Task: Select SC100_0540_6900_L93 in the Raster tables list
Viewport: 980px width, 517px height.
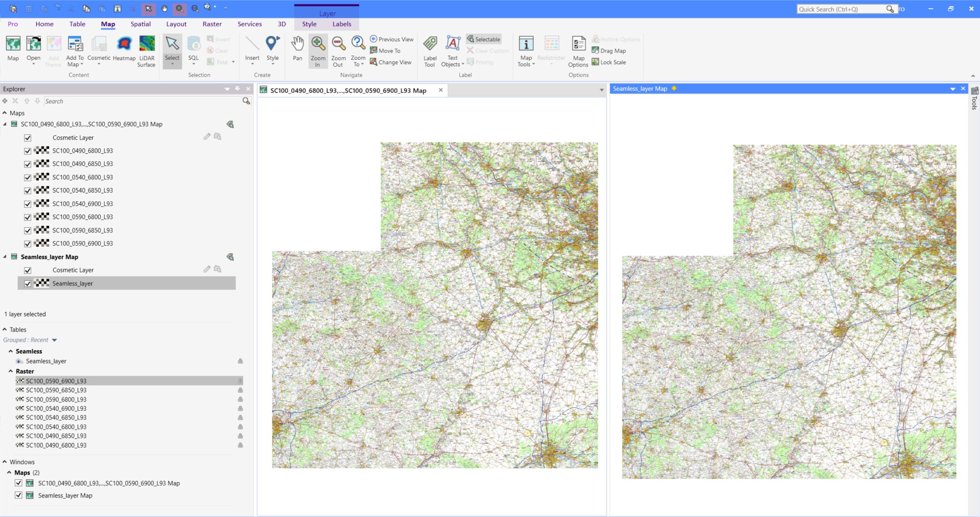Action: pyautogui.click(x=56, y=408)
